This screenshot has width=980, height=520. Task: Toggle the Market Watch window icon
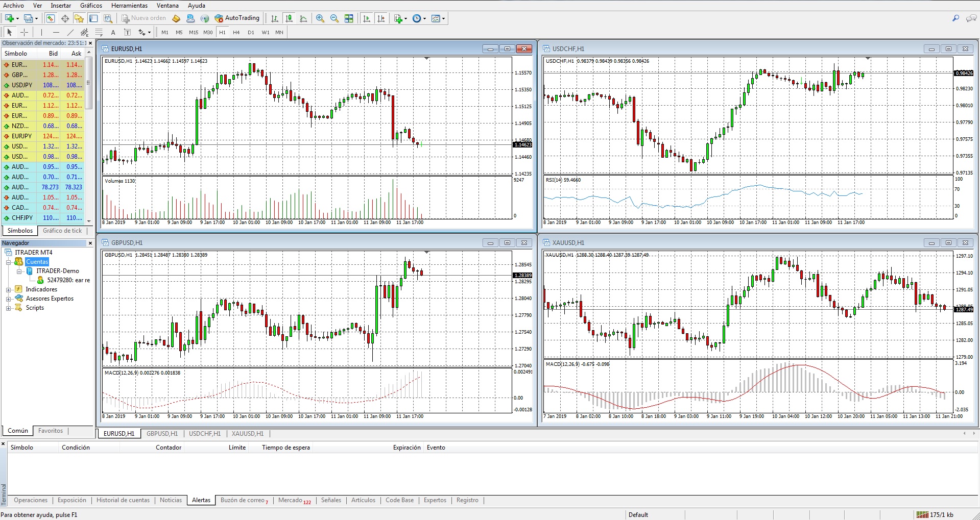click(51, 18)
